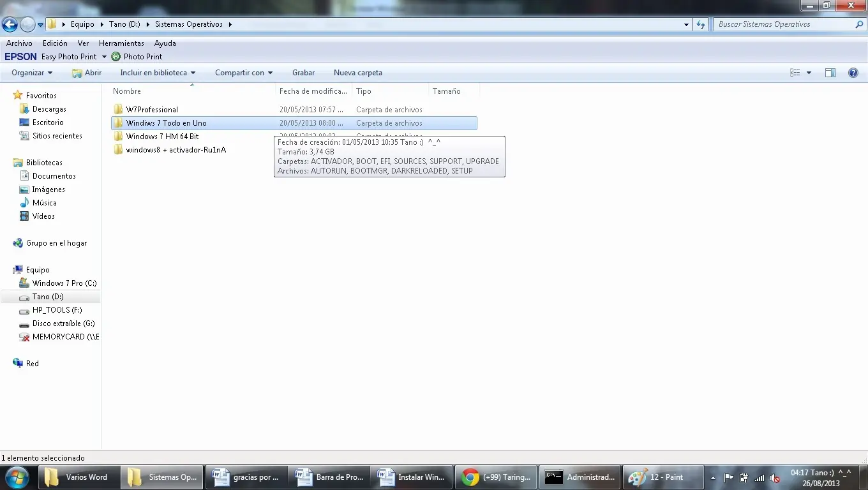This screenshot has width=868, height=490.
Task: Select the windows8 + activador-Ru1nA folder
Action: pyautogui.click(x=176, y=150)
